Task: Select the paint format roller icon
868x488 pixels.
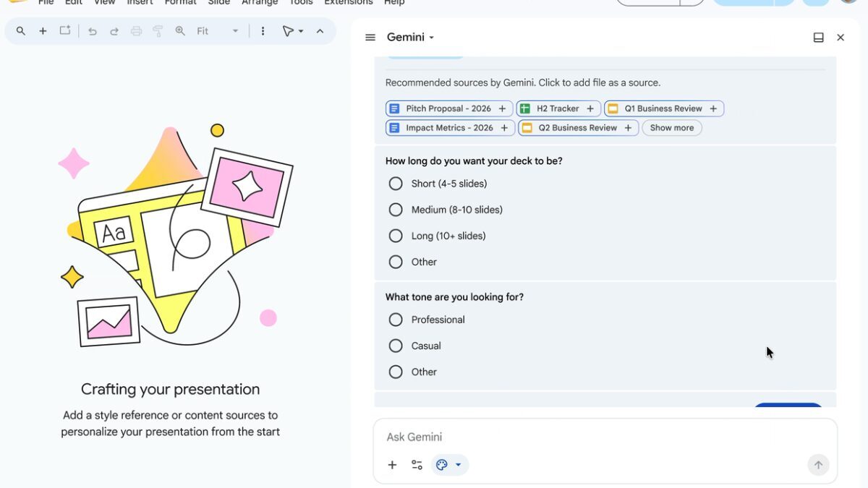Action: [x=158, y=31]
